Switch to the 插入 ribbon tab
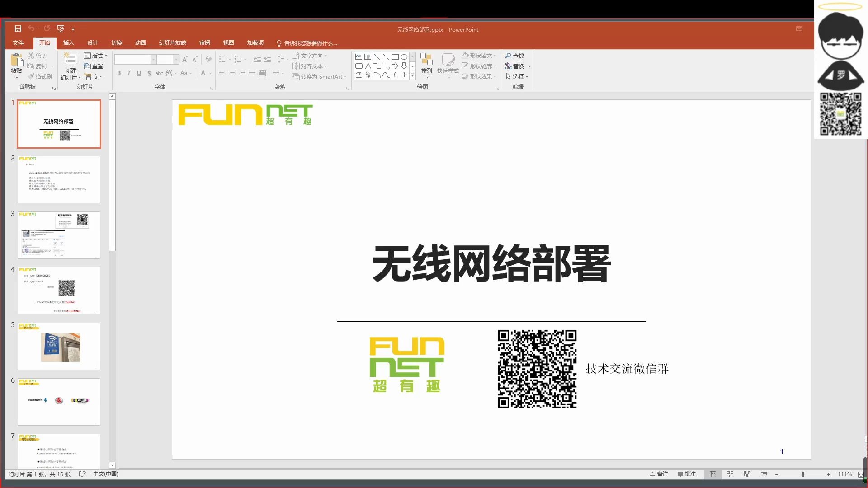 click(x=68, y=42)
